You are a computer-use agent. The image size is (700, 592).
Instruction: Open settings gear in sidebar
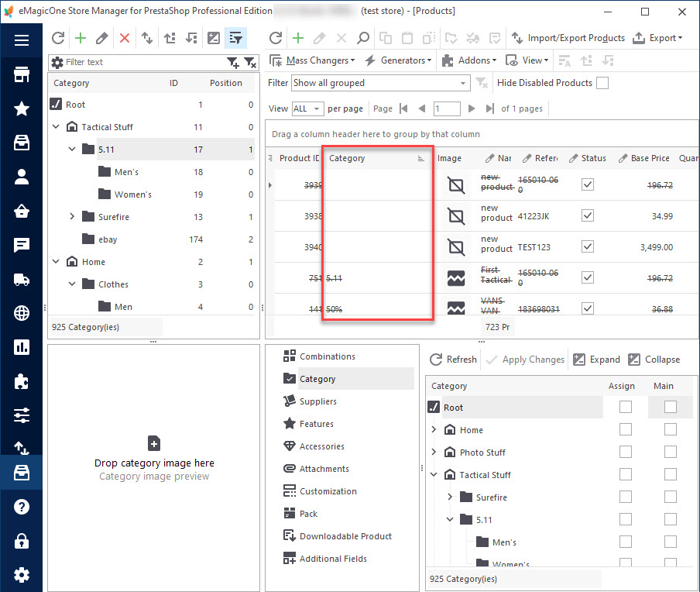coord(22,575)
